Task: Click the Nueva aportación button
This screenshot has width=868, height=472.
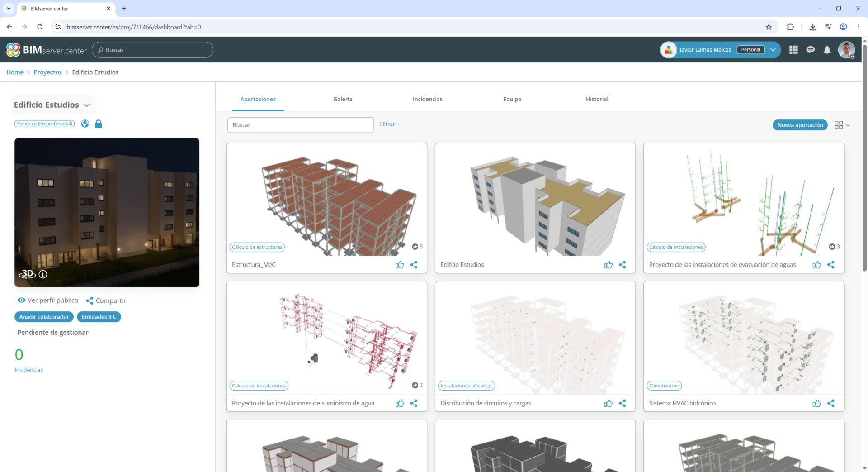Action: [800, 125]
